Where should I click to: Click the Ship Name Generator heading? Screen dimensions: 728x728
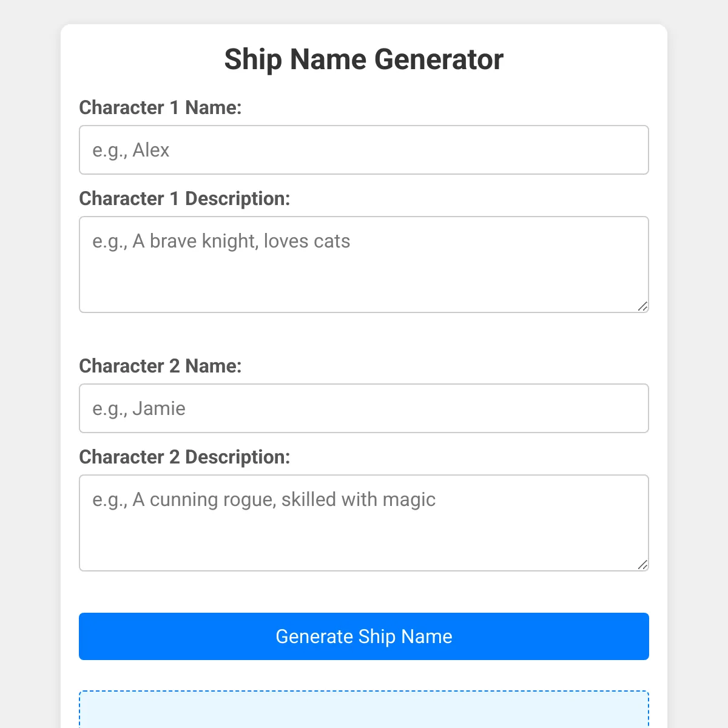tap(364, 59)
